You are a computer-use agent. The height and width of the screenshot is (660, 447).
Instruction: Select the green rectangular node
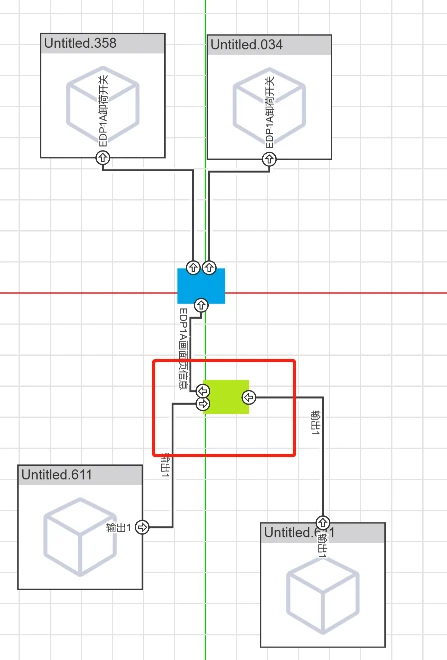click(226, 397)
